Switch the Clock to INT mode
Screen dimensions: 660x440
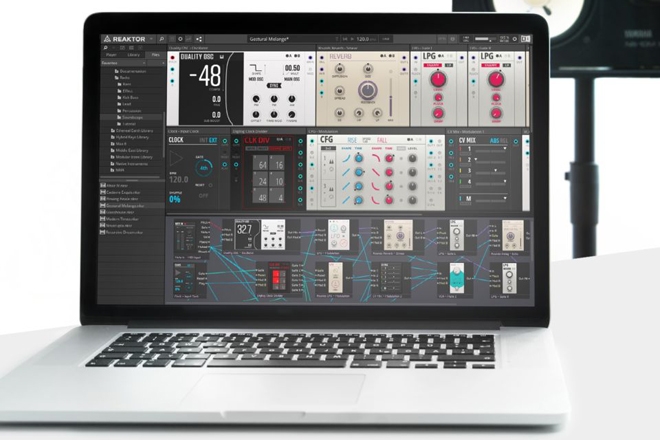pos(203,140)
